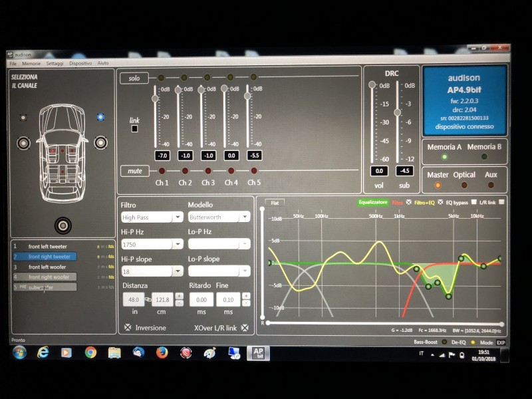Mute channel Ch 4 indicator
532x399 pixels.
[231, 171]
